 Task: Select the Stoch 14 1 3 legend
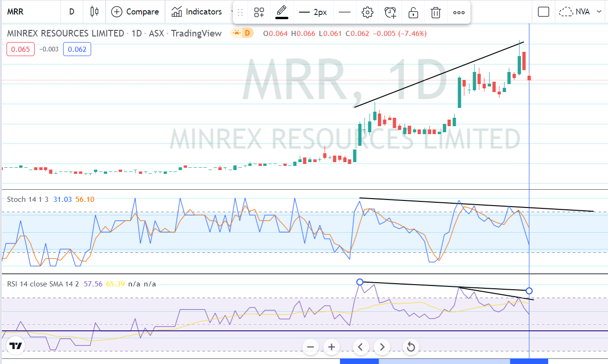click(x=28, y=199)
